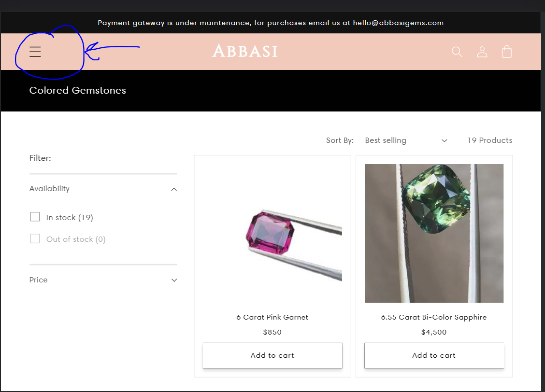Open the shopping cart bag icon
The image size is (545, 392).
[507, 52]
